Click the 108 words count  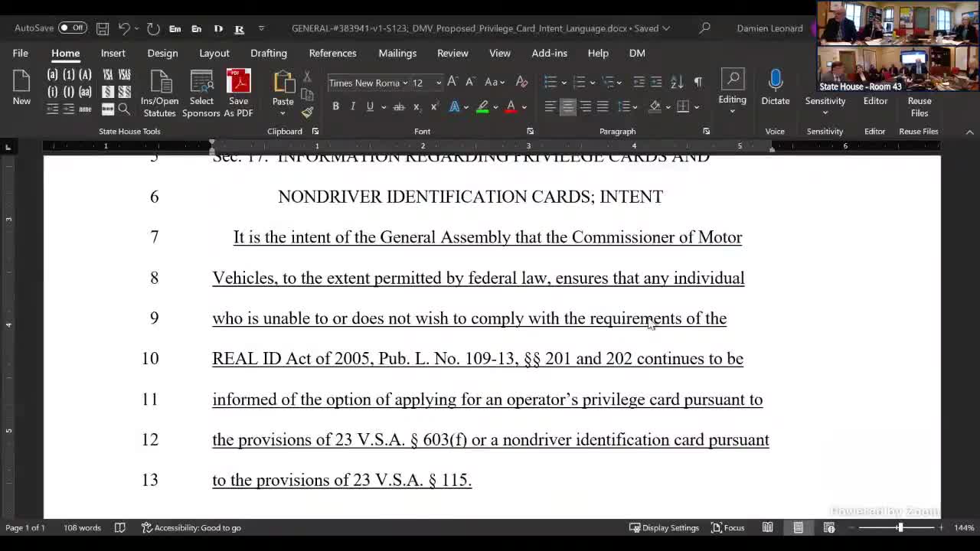82,527
